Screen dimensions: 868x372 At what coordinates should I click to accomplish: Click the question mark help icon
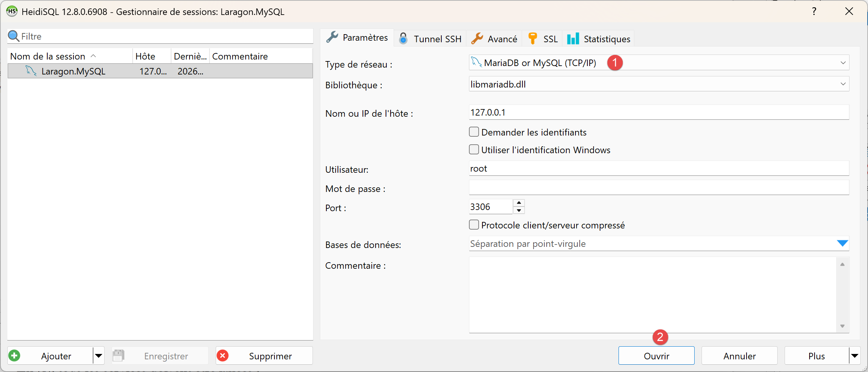pyautogui.click(x=814, y=11)
